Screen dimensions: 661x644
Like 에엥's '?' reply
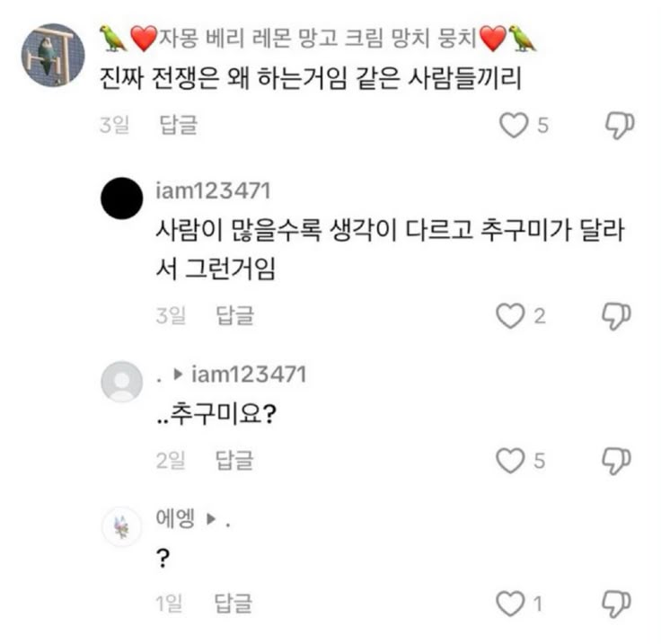click(511, 604)
